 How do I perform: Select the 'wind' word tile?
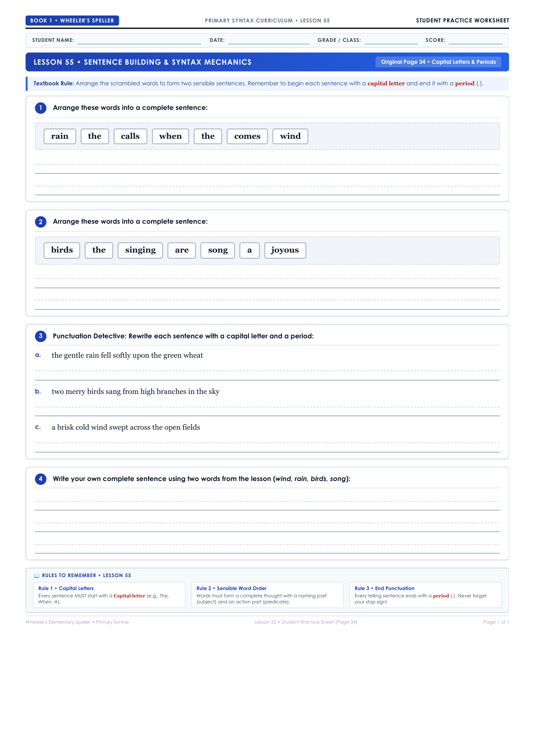point(290,136)
